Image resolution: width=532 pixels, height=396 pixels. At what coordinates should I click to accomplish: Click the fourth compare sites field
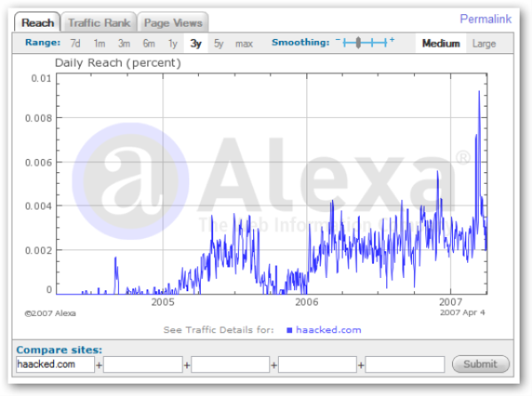click(317, 364)
